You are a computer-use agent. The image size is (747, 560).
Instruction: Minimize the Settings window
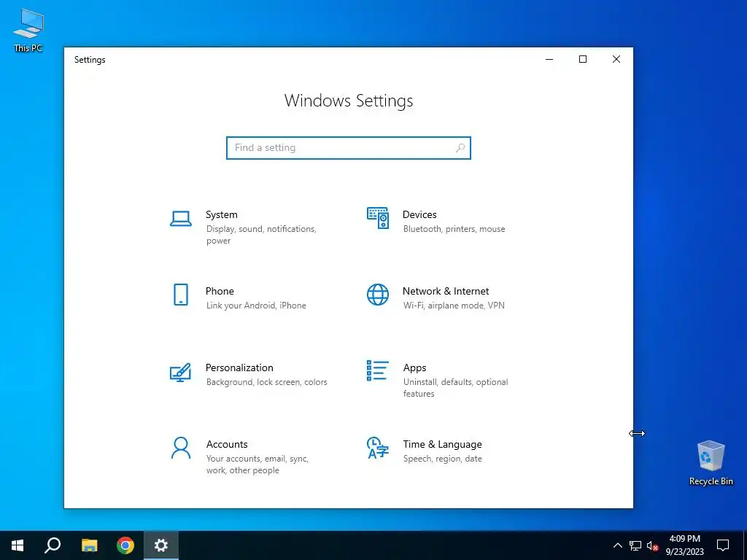(x=549, y=59)
